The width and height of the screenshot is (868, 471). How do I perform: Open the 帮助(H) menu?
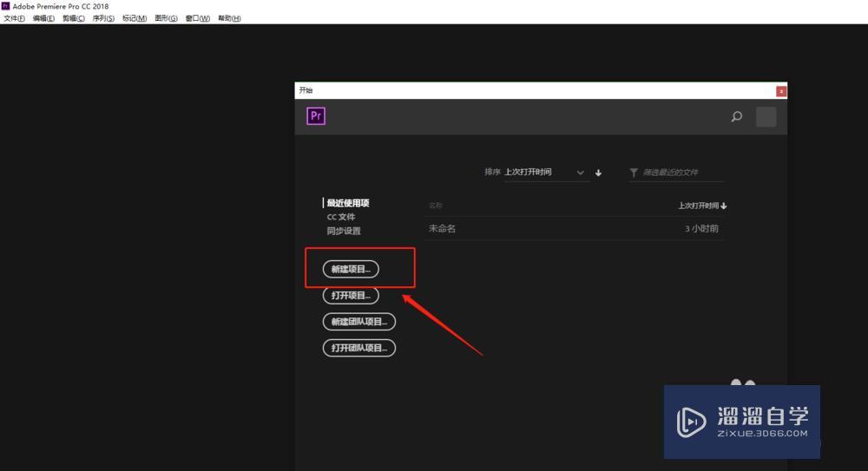(x=229, y=18)
